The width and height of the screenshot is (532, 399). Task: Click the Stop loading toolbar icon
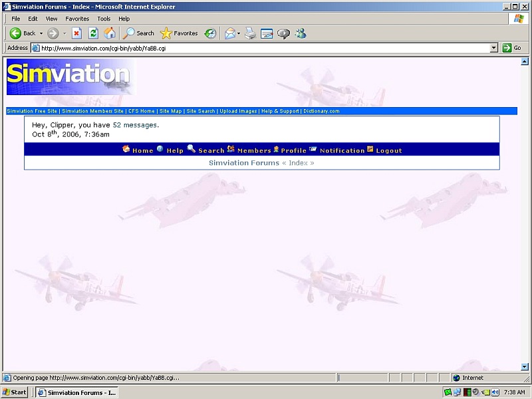click(76, 33)
